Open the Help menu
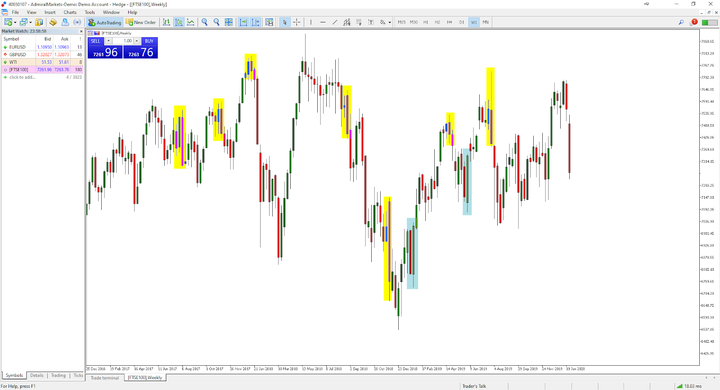This screenshot has height=390, width=720. (x=132, y=12)
